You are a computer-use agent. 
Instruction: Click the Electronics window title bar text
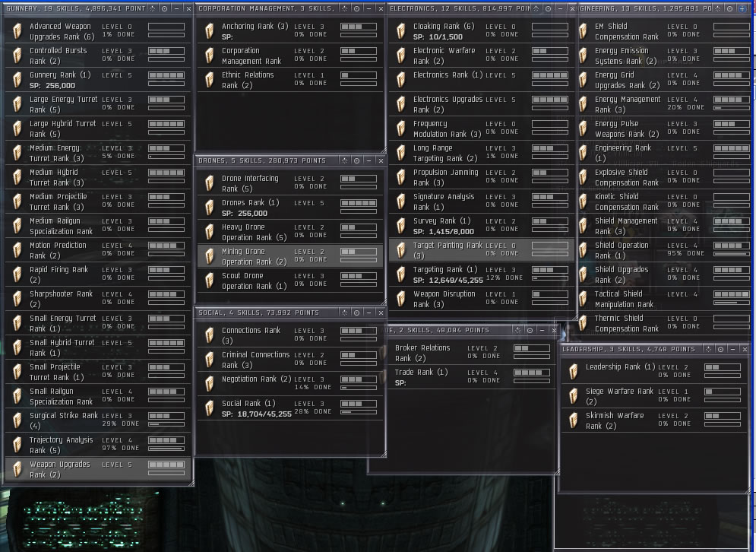460,8
